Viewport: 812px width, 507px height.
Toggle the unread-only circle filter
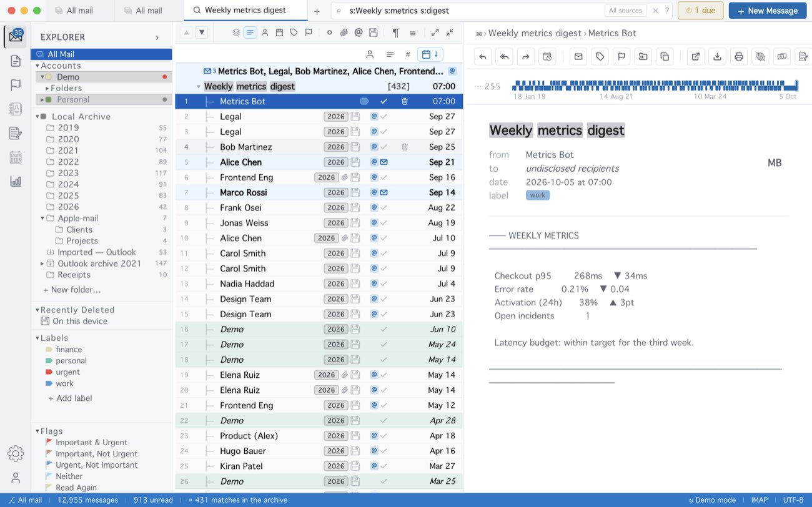coord(329,32)
